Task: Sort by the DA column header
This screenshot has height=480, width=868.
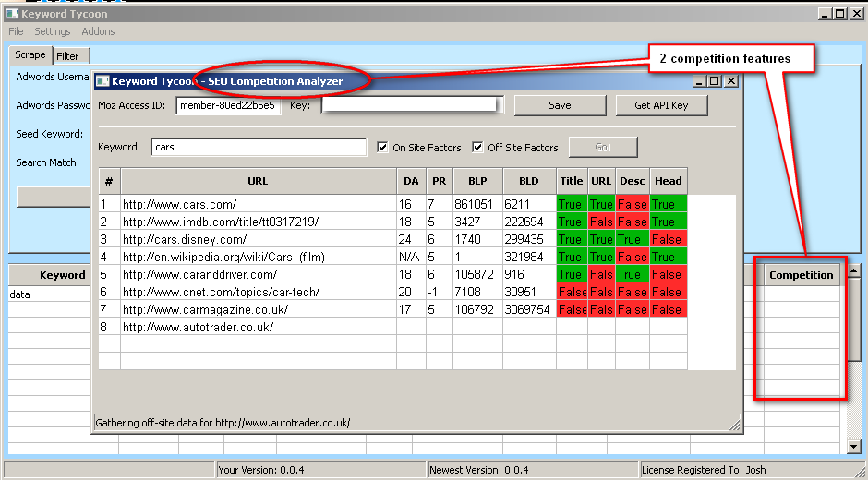Action: coord(411,181)
